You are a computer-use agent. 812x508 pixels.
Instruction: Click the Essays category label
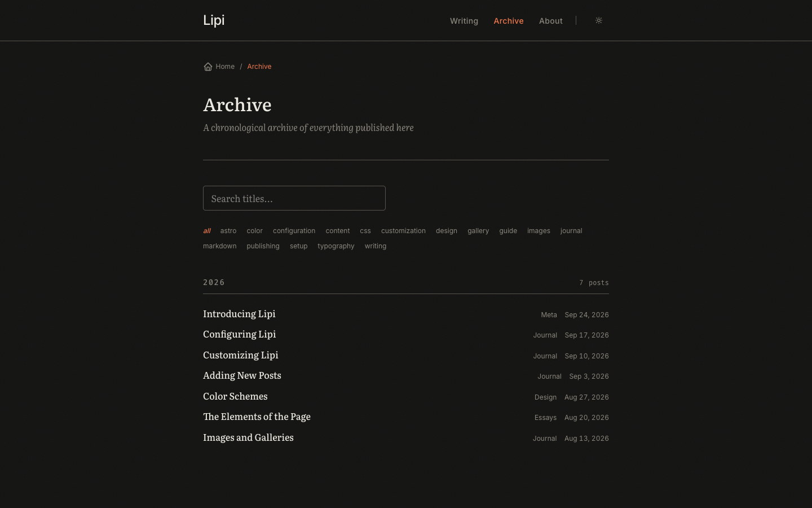point(545,418)
